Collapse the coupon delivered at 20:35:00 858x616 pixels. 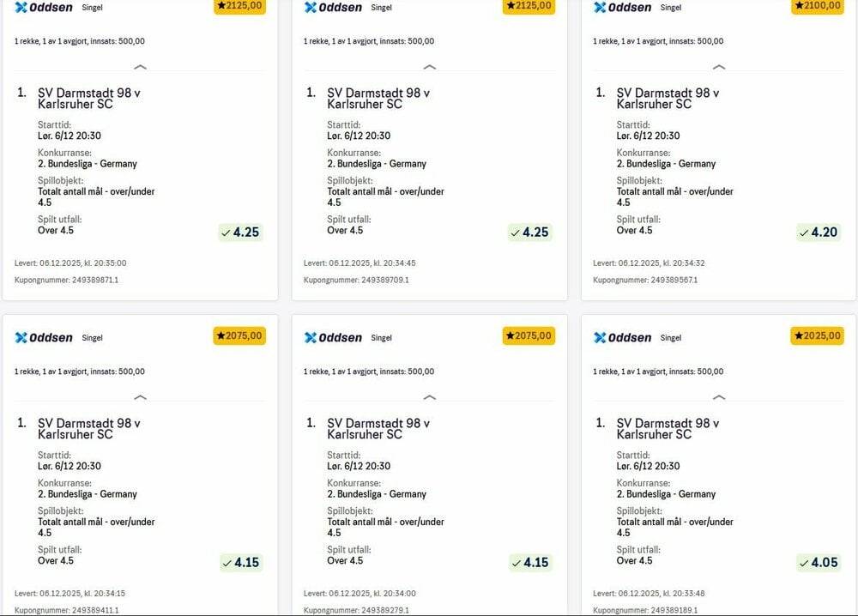(141, 67)
